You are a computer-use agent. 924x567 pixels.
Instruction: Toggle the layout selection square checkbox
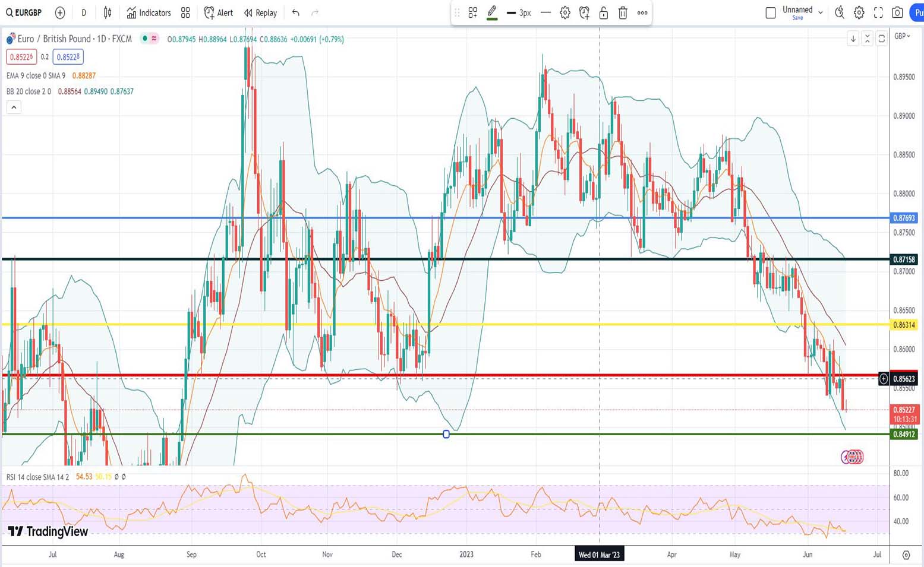coord(771,12)
